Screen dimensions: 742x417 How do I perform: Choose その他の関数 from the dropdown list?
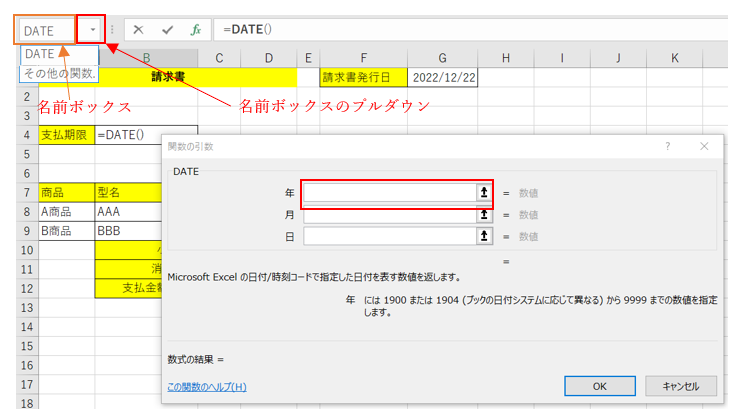coord(60,73)
